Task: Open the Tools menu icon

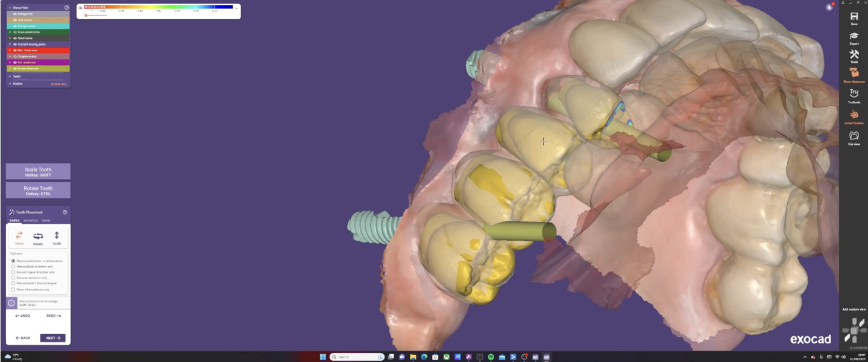Action: pos(854,56)
